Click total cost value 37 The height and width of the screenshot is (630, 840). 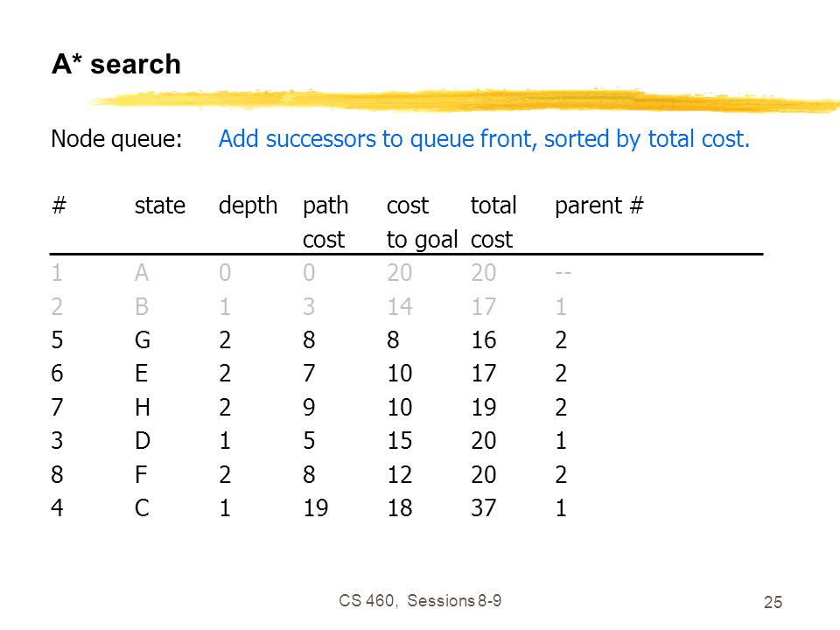pyautogui.click(x=483, y=507)
